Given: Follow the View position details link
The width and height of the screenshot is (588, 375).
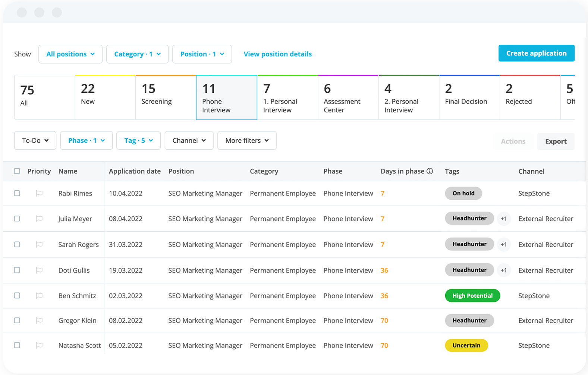Looking at the screenshot, I should (x=278, y=54).
